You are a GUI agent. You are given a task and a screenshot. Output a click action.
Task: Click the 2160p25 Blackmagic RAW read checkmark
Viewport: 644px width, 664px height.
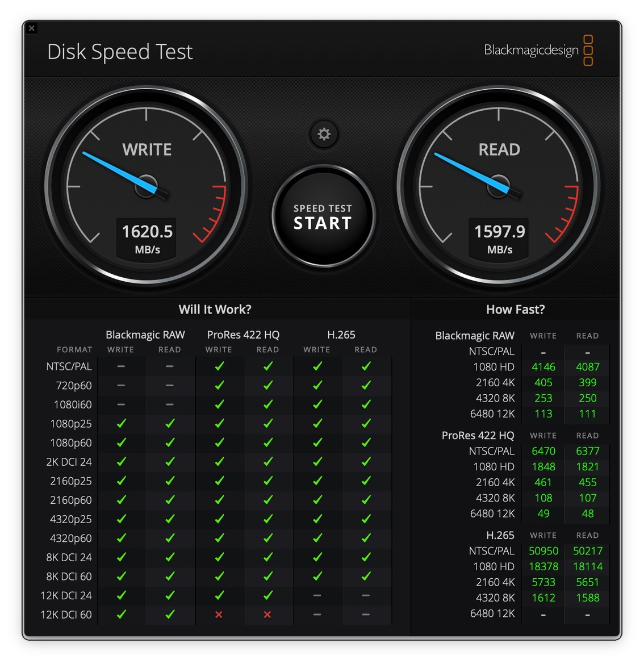coord(170,481)
